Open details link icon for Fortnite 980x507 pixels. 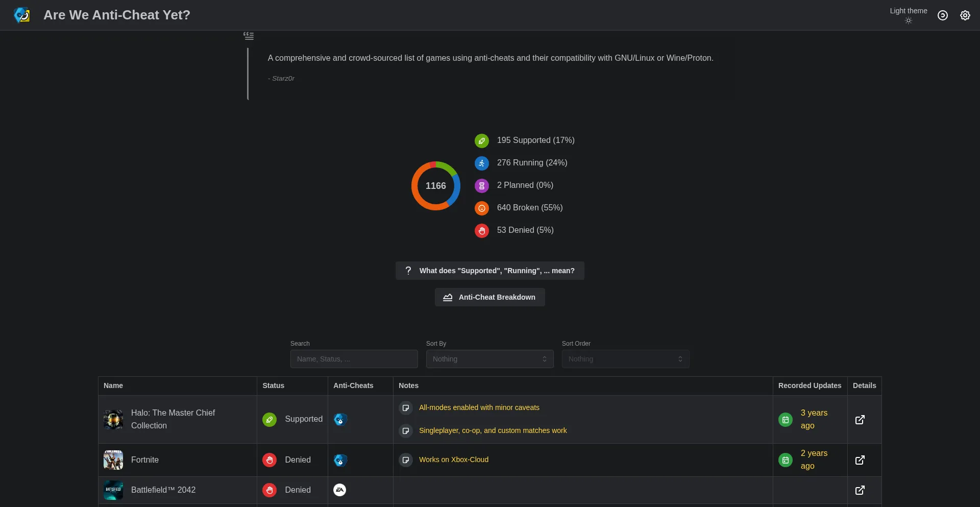(860, 460)
